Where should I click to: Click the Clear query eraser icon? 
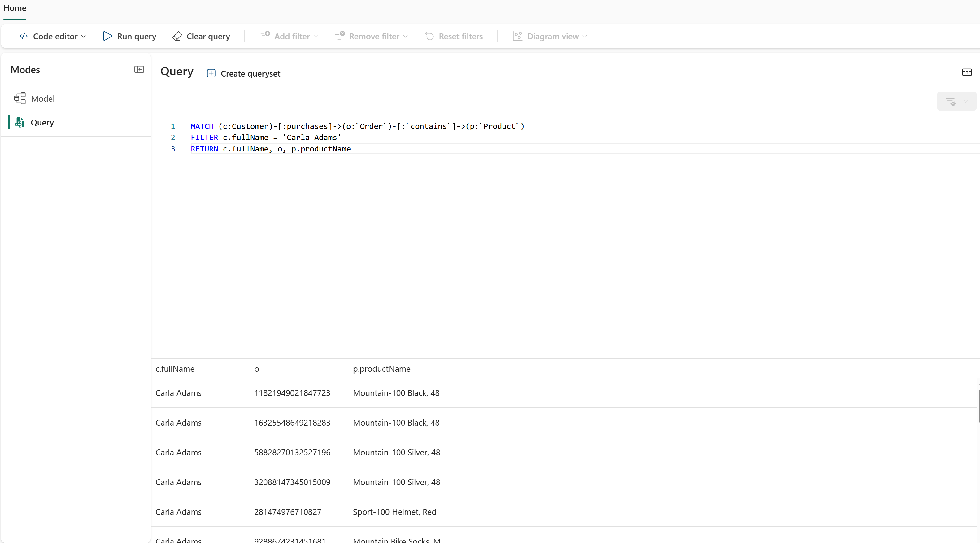point(177,36)
